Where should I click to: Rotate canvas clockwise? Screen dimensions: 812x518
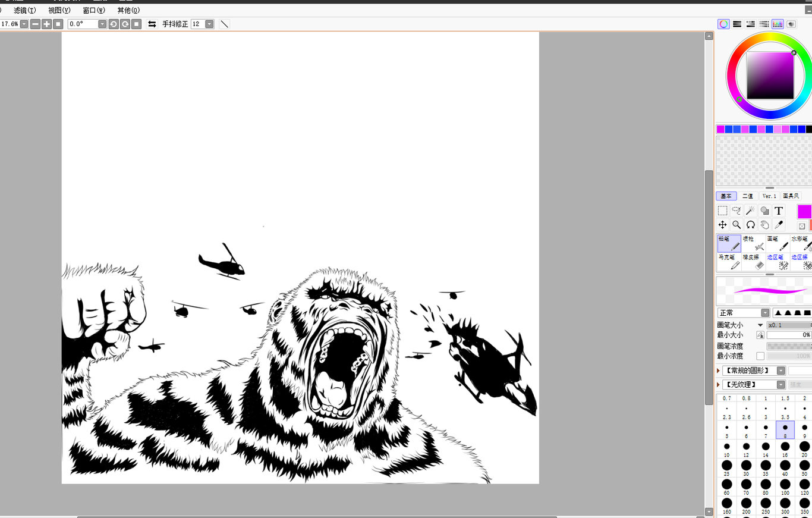[125, 24]
